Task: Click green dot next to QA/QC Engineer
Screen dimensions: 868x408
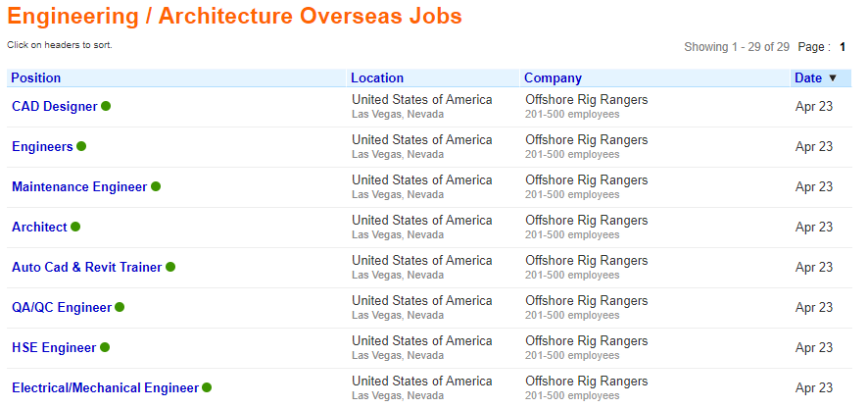Action: [x=121, y=307]
